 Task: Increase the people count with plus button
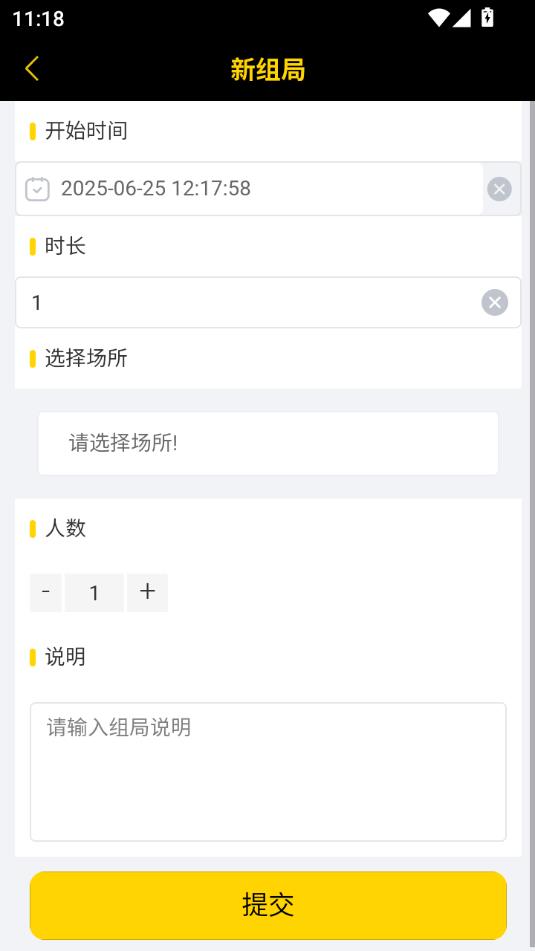coord(147,593)
